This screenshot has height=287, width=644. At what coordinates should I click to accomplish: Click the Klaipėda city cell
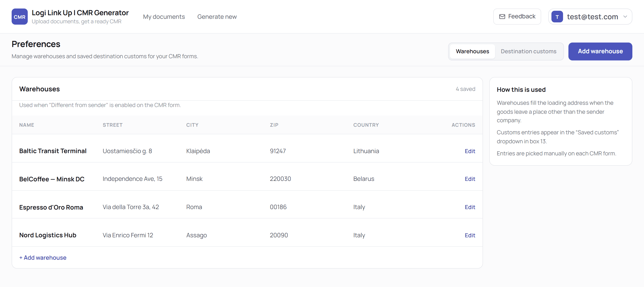[198, 151]
